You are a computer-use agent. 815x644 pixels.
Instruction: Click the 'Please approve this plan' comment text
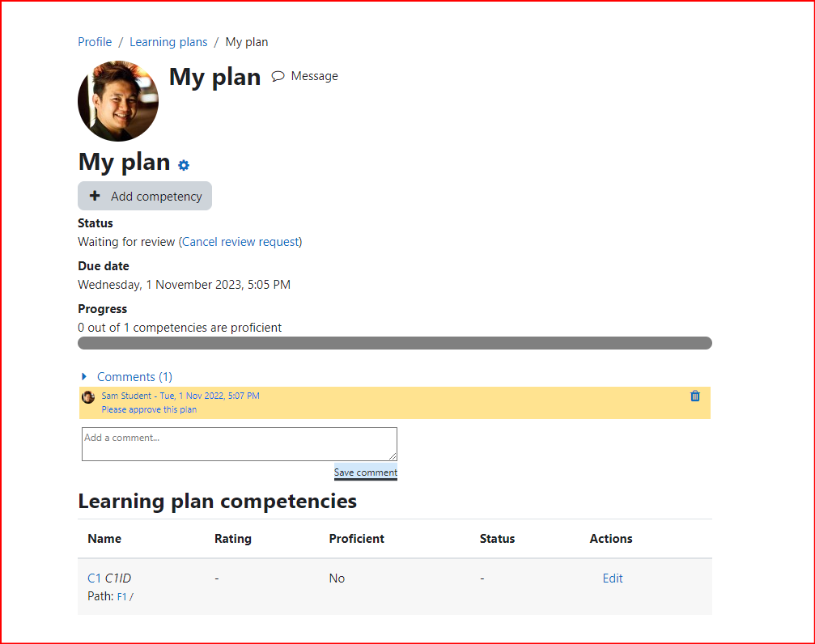[149, 409]
